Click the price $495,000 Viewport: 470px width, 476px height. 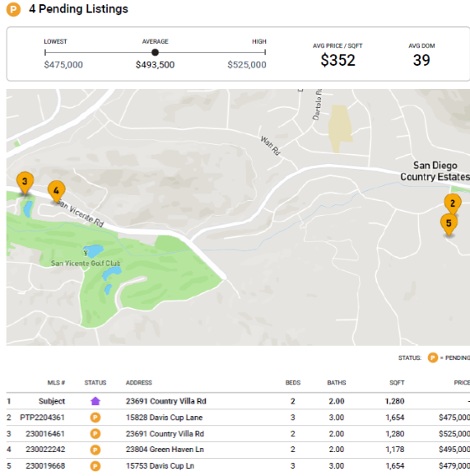point(454,450)
